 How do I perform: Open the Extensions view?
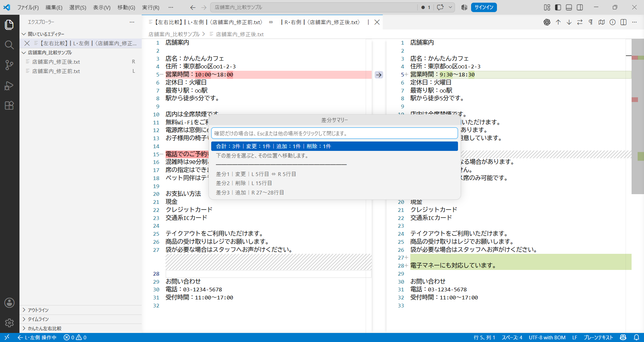pyautogui.click(x=9, y=106)
